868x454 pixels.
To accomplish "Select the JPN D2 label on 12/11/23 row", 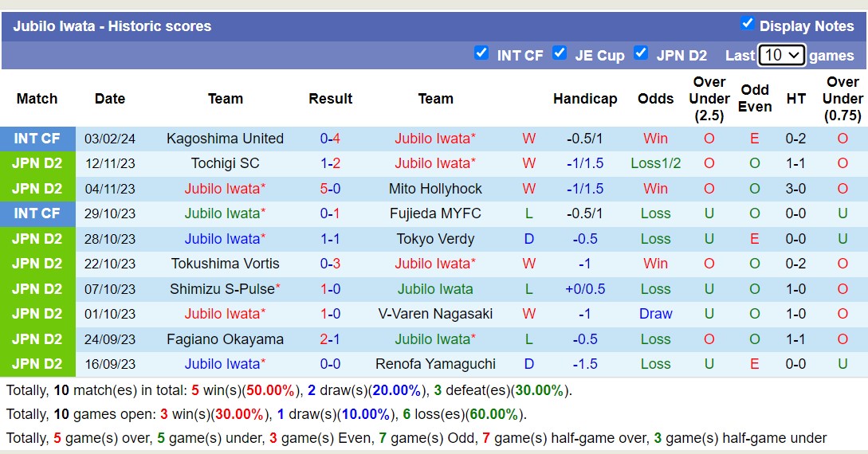I will click(x=37, y=163).
